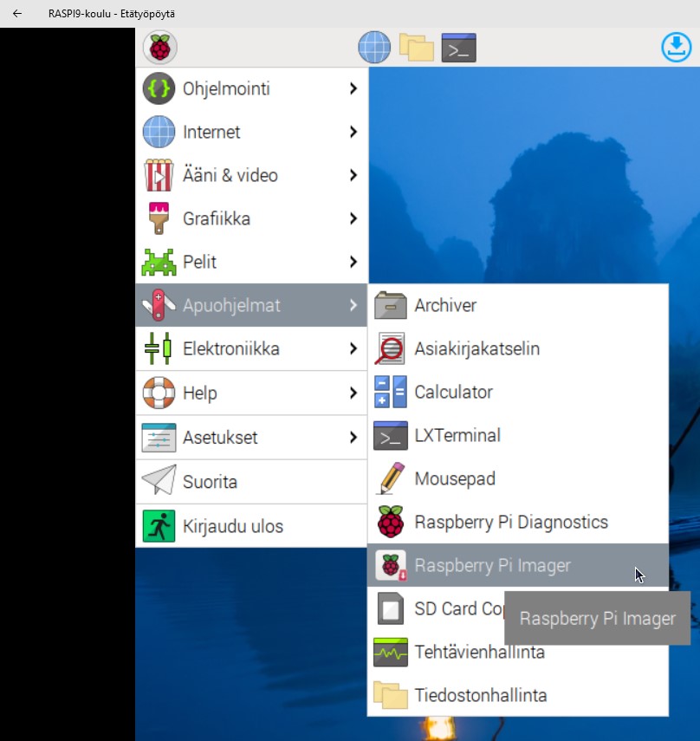
Task: Click the LXTerminal icon in the submenu
Action: tap(390, 435)
